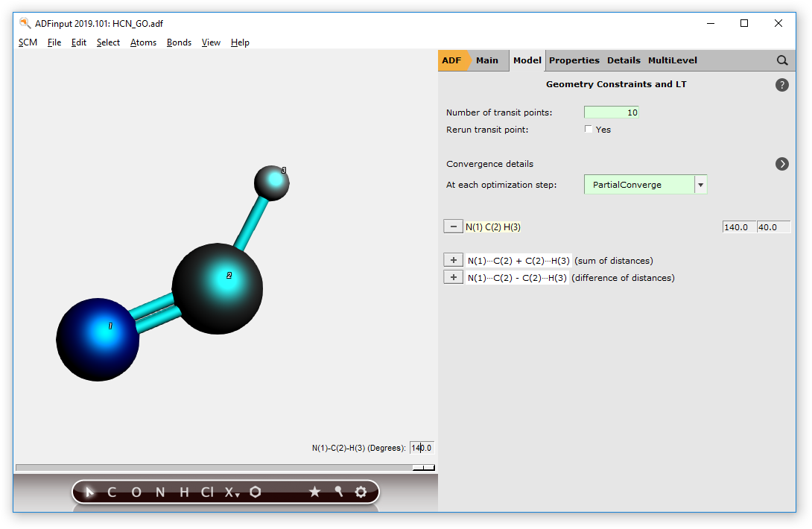The width and height of the screenshot is (812, 529).
Task: Click the N(1) C(2) H(3) constraint label
Action: [493, 227]
